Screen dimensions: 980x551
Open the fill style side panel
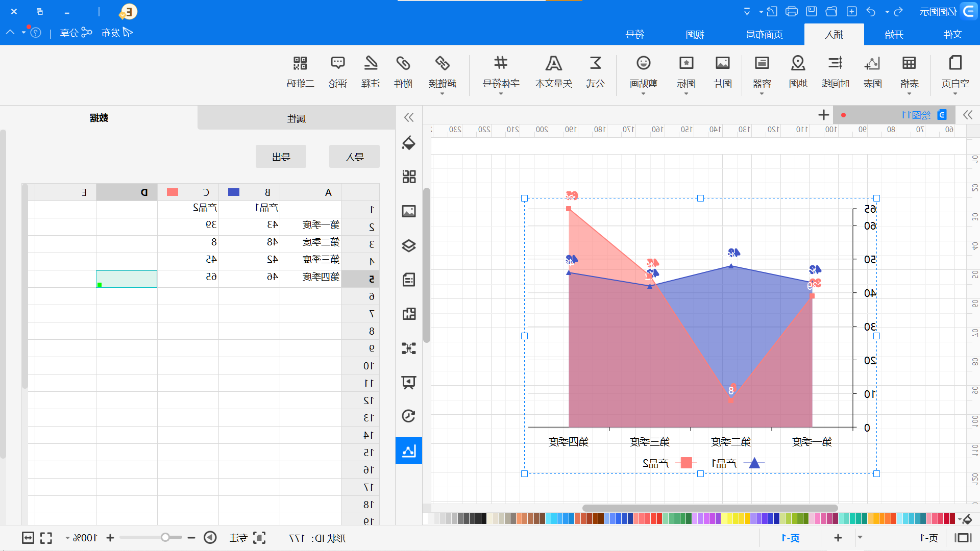point(409,143)
